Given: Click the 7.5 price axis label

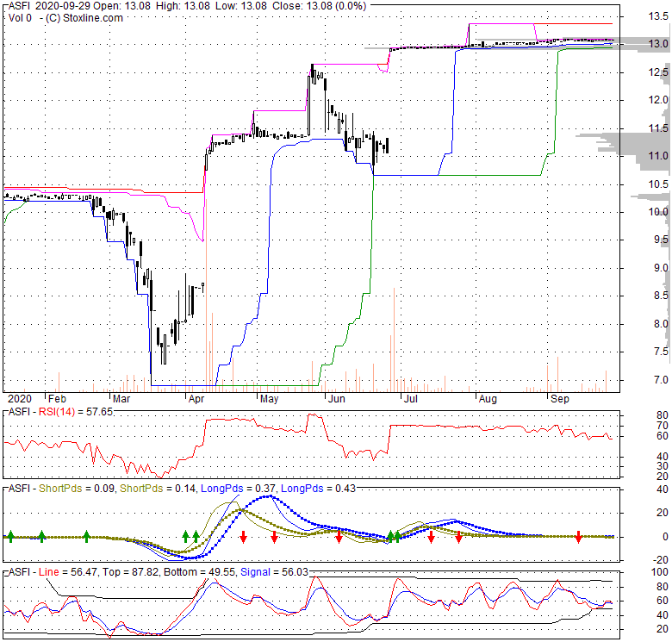Looking at the screenshot, I should click(x=661, y=352).
